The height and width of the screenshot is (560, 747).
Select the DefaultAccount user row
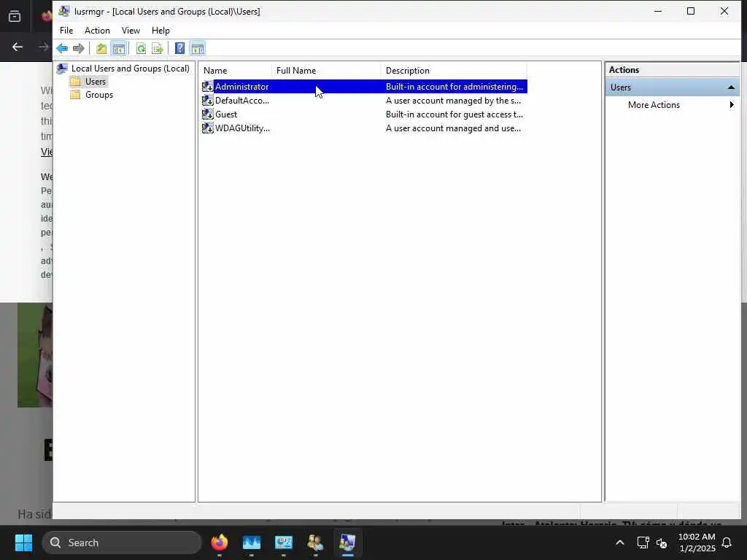click(365, 101)
